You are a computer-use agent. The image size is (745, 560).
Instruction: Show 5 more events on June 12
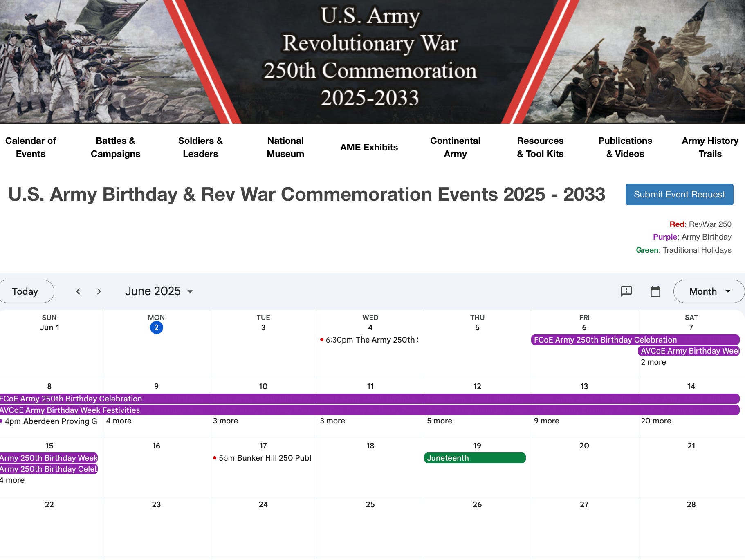tap(440, 421)
